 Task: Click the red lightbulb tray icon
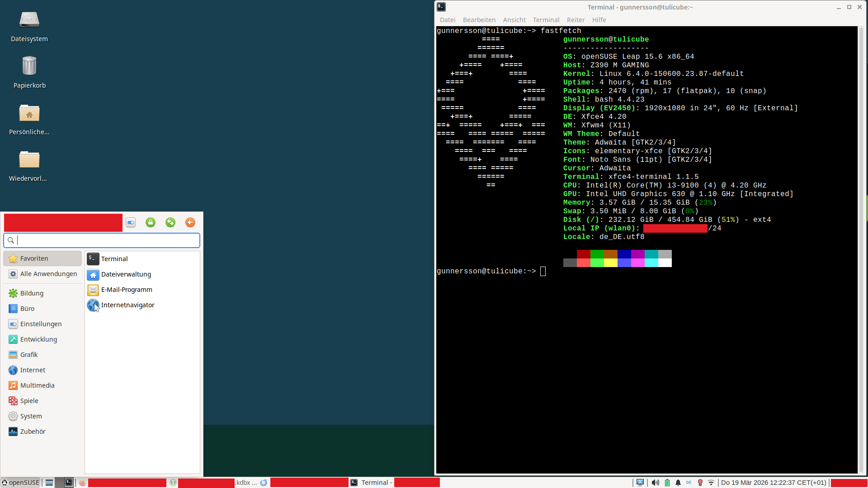[x=700, y=483]
